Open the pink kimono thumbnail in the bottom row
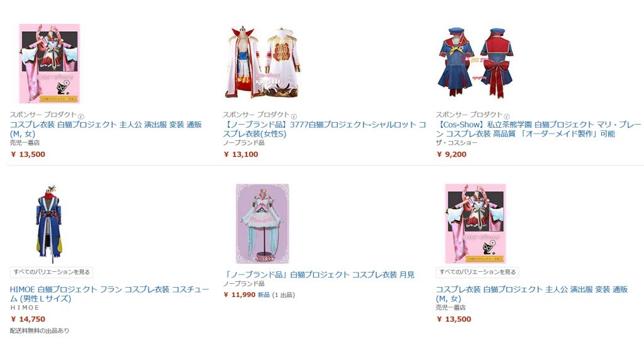The width and height of the screenshot is (644, 338). (475, 223)
